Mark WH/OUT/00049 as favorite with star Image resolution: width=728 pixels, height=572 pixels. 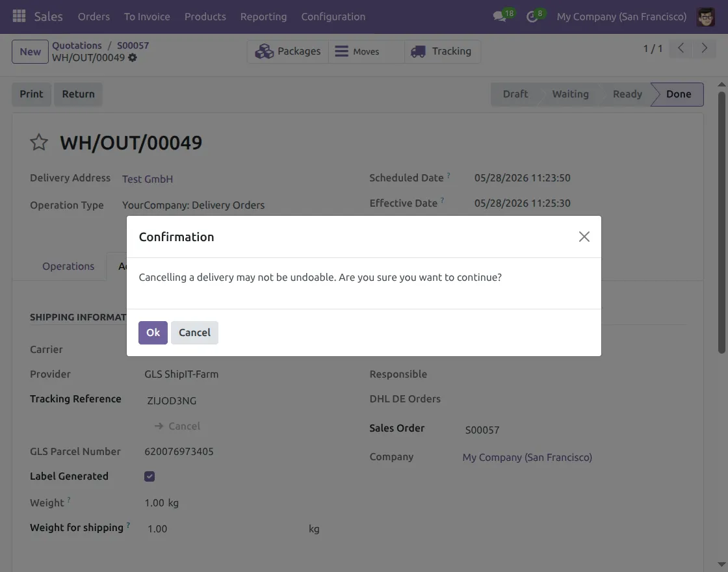tap(39, 142)
